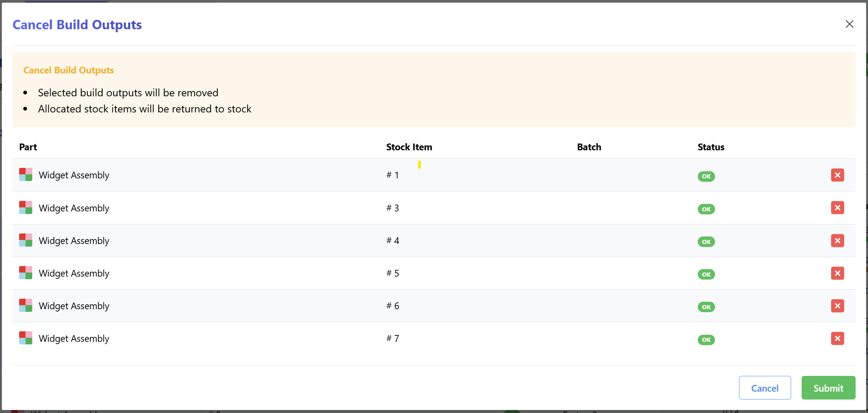Viewport: 868px width, 413px height.
Task: Remove stock item #7 row
Action: pyautogui.click(x=837, y=338)
